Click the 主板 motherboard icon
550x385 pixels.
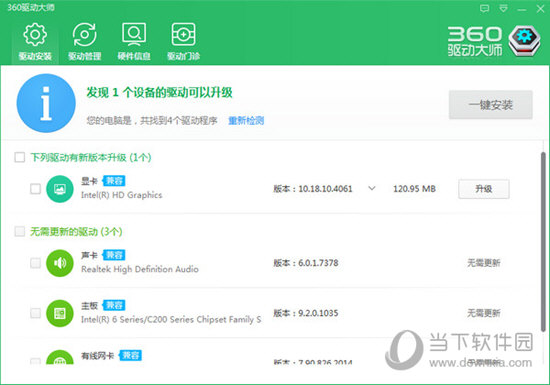(60, 313)
